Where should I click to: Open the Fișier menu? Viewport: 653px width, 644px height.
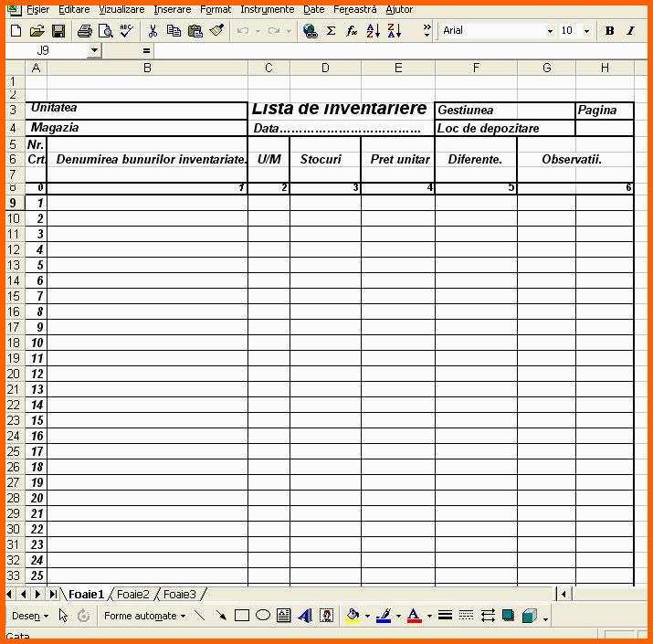point(37,9)
